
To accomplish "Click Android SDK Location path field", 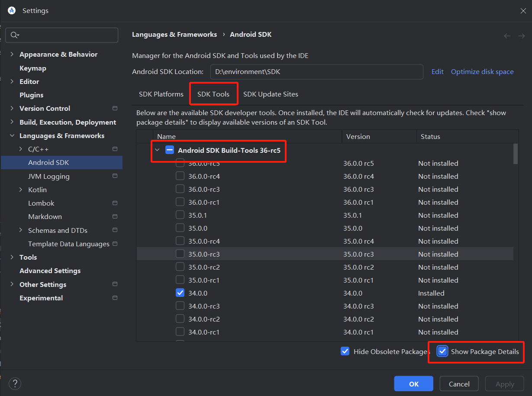I will click(x=317, y=72).
